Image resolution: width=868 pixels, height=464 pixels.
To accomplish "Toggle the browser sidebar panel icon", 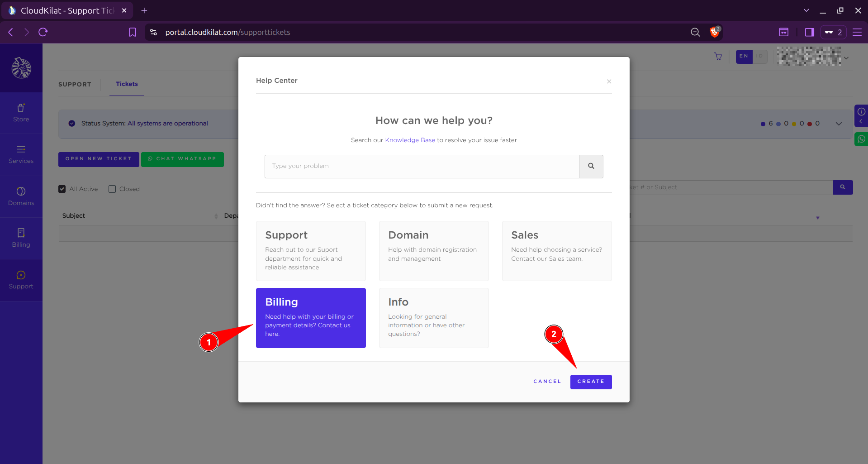I will (809, 32).
